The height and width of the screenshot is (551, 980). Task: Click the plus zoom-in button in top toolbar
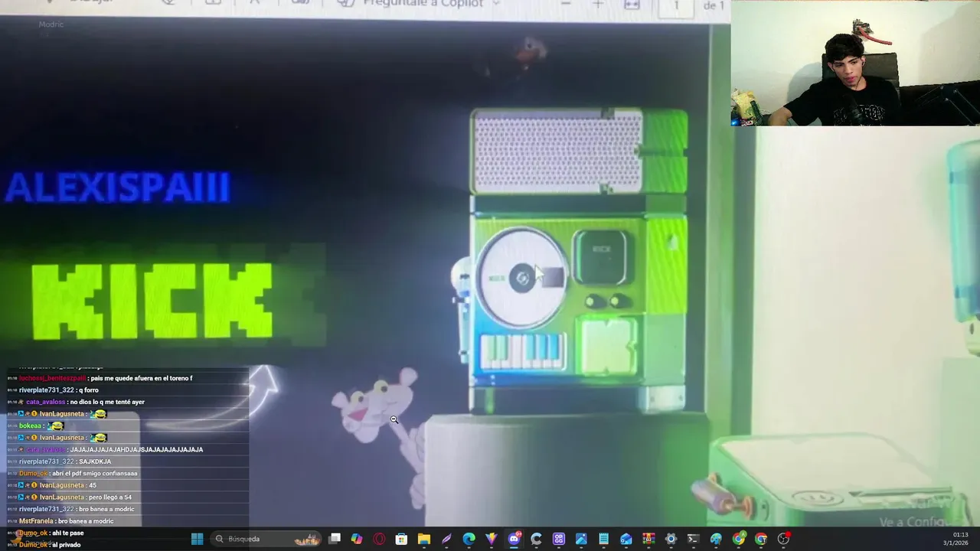click(x=598, y=5)
